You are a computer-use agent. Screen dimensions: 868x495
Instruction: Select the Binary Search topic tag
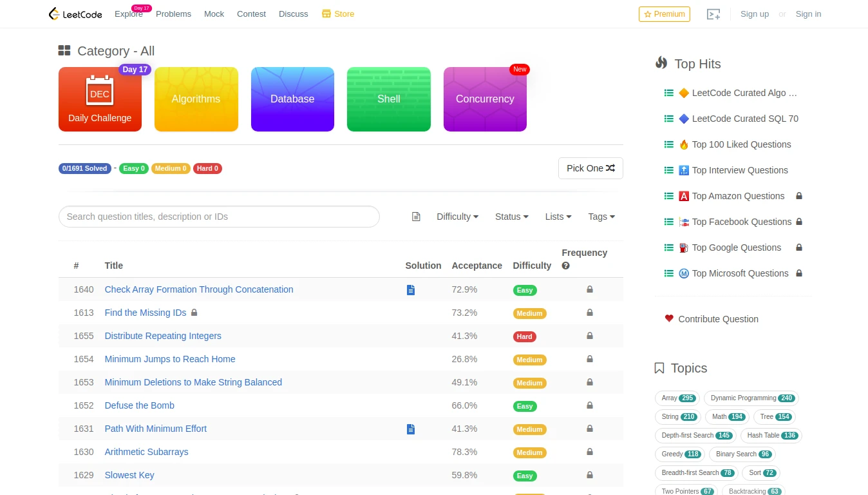(742, 454)
